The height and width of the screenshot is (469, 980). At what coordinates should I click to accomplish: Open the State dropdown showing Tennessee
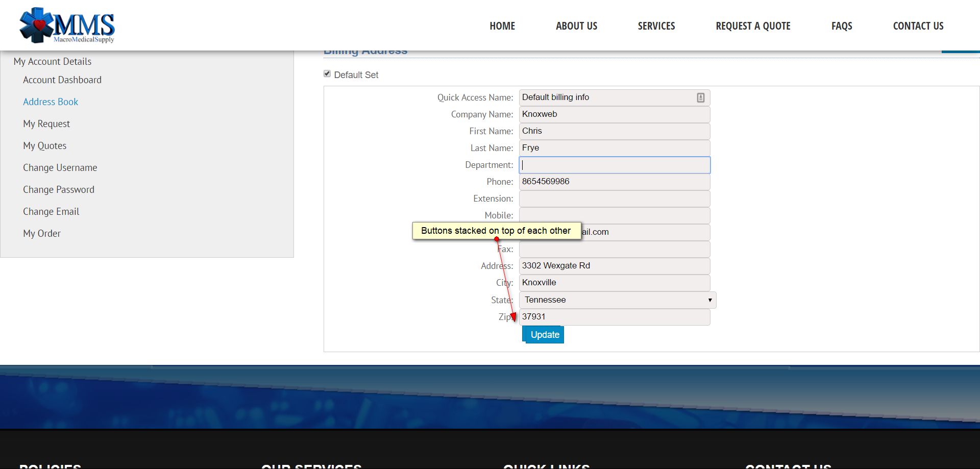(618, 300)
